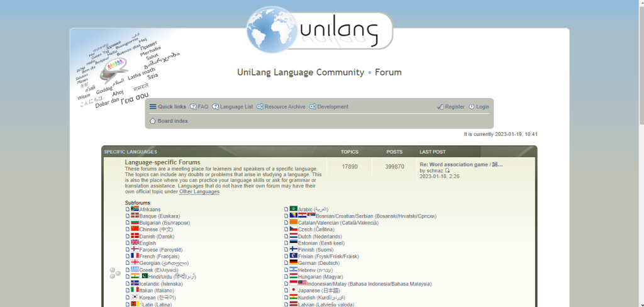The image size is (644, 307).
Task: Open the Language-specific Forums title
Action: pos(163,162)
